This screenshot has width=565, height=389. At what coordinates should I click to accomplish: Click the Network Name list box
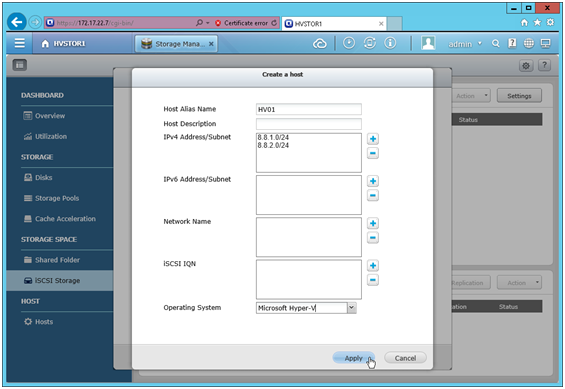(309, 237)
